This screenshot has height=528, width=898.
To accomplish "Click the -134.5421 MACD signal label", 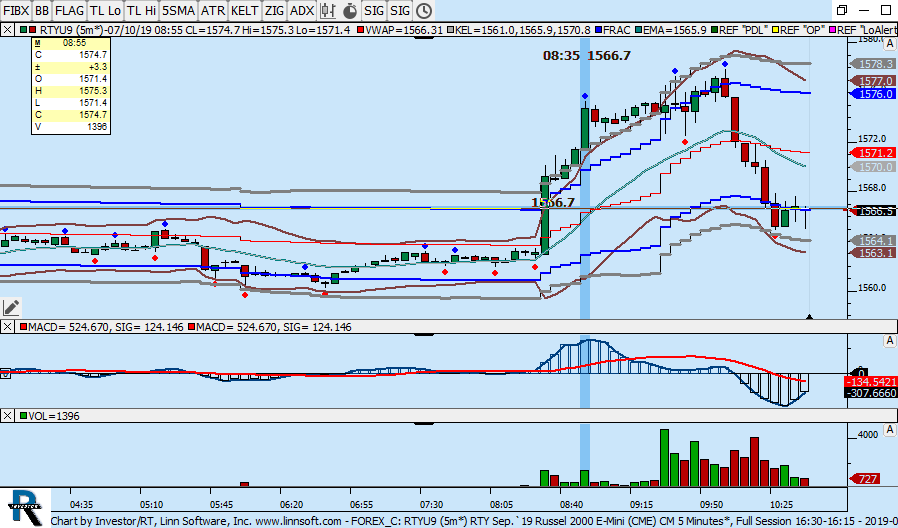I will (871, 382).
